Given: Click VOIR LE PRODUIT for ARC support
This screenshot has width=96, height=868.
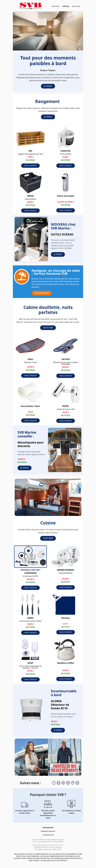Looking at the screenshot, I should point(30,166).
